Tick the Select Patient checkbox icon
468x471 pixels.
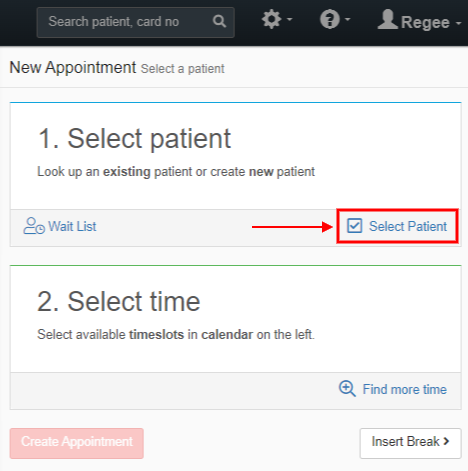pos(354,226)
